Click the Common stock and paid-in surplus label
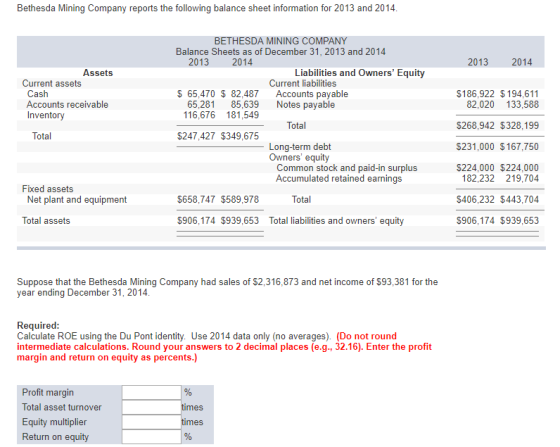Viewport: 560px width, 447px height. point(347,168)
